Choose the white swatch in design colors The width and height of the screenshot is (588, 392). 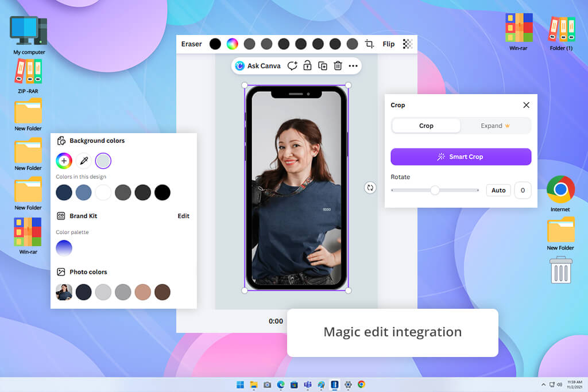(103, 193)
